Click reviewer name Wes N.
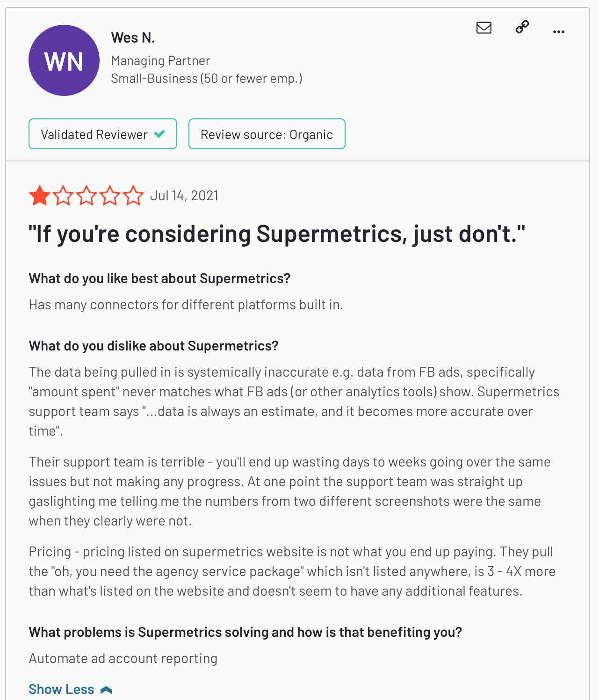599x700 pixels. [133, 37]
